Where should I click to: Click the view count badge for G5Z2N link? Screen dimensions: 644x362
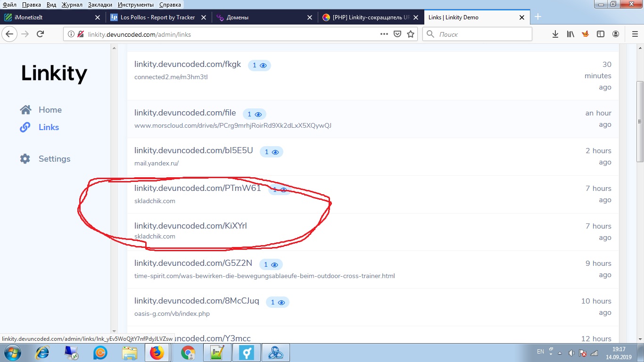(x=271, y=264)
